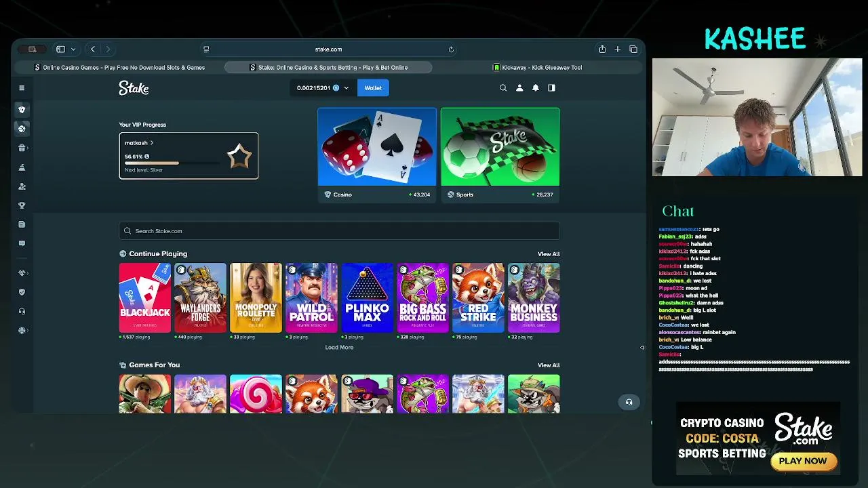Reload the page with the refresh icon
868x488 pixels.
pos(451,49)
